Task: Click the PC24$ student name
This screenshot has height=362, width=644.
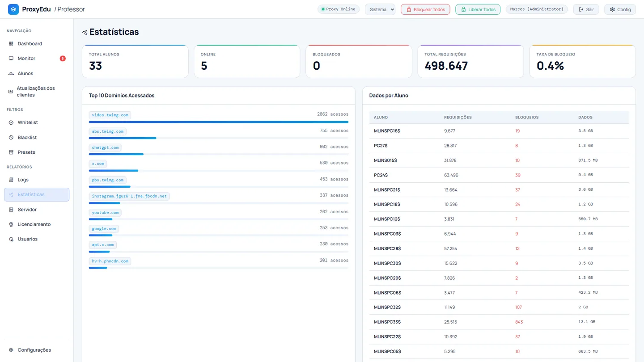Action: point(381,175)
